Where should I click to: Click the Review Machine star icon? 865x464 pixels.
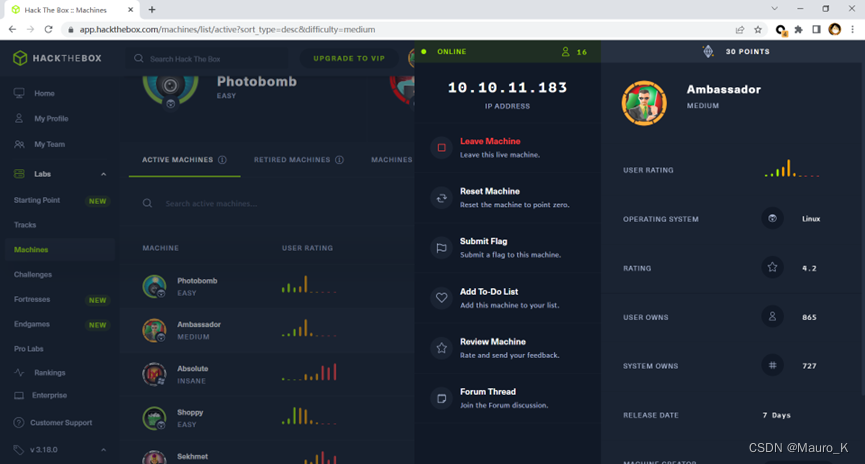click(441, 348)
